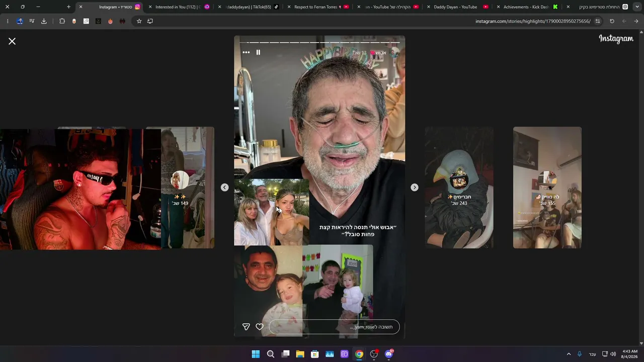Viewport: 644px width, 362px height.
Task: Expand the tab search dropdown
Action: point(637,7)
